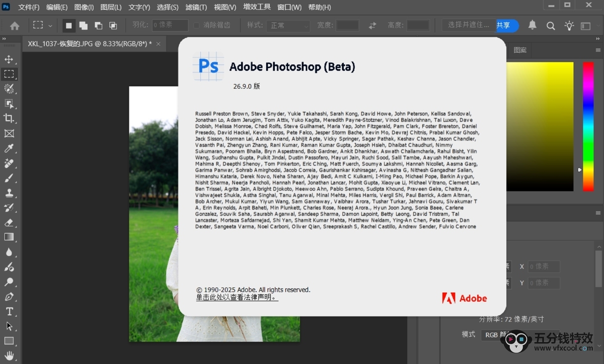
Task: Select the Pen tool
Action: click(9, 297)
